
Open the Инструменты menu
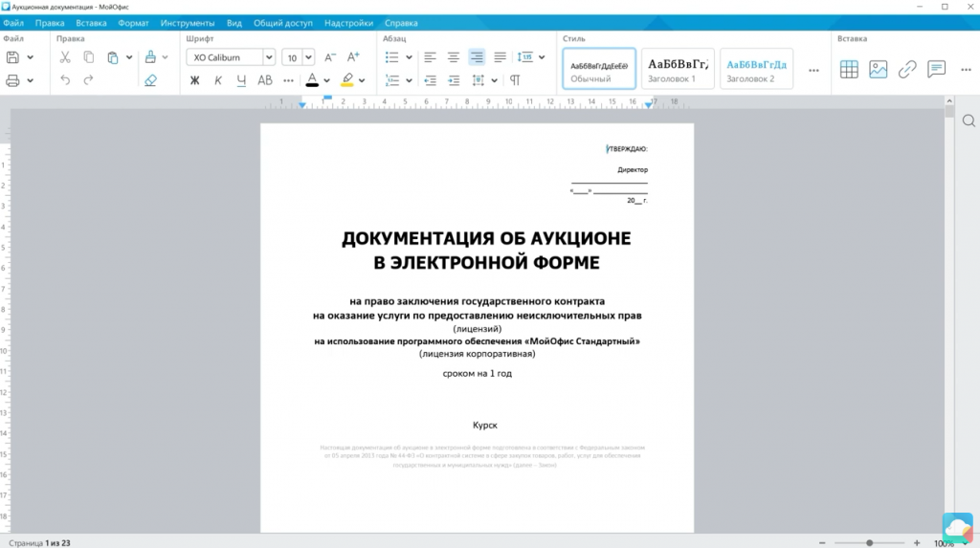(188, 23)
